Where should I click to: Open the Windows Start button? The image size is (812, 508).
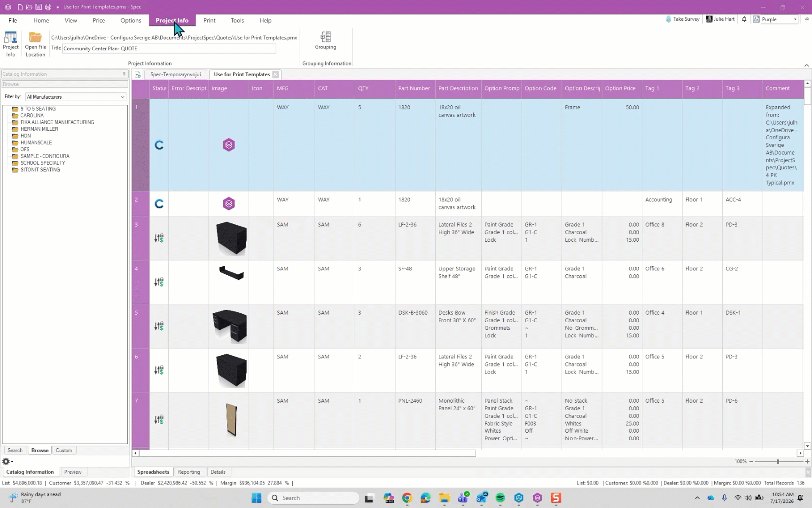pyautogui.click(x=256, y=498)
